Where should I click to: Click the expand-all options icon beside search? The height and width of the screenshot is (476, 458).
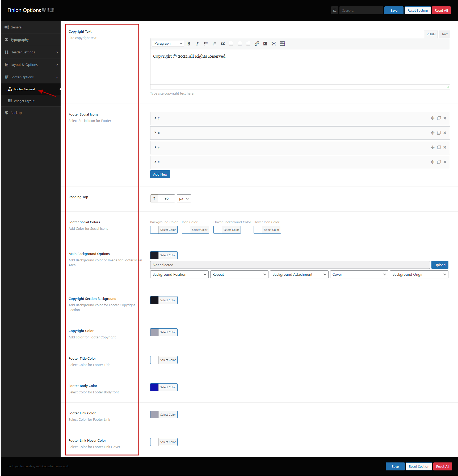335,11
